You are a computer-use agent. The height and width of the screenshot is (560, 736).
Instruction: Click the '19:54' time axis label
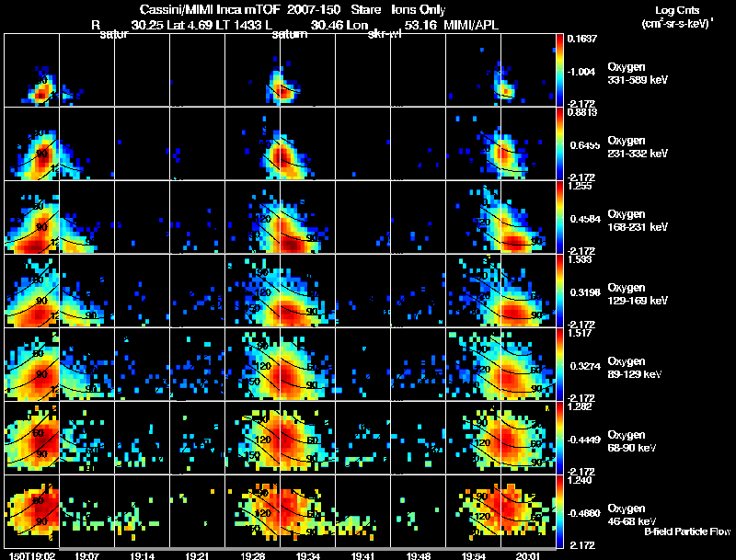pos(473,555)
